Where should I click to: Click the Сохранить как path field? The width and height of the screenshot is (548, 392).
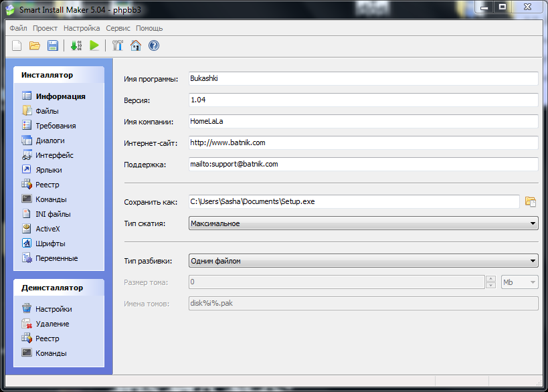point(354,201)
